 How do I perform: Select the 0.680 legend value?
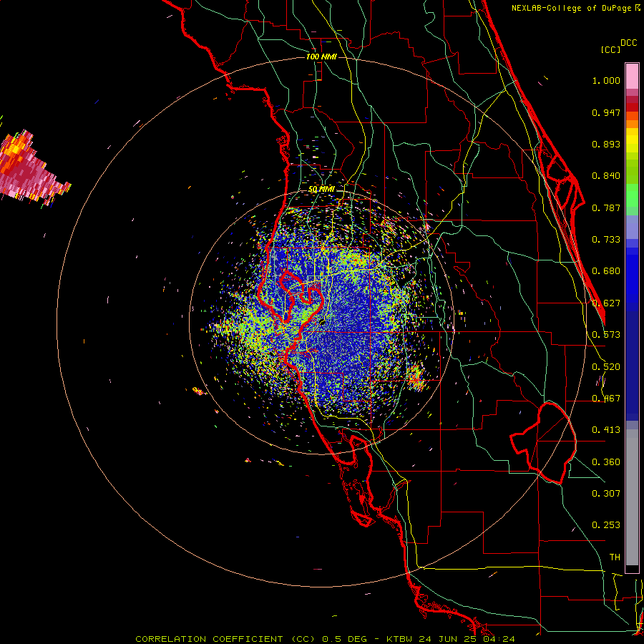(x=606, y=271)
